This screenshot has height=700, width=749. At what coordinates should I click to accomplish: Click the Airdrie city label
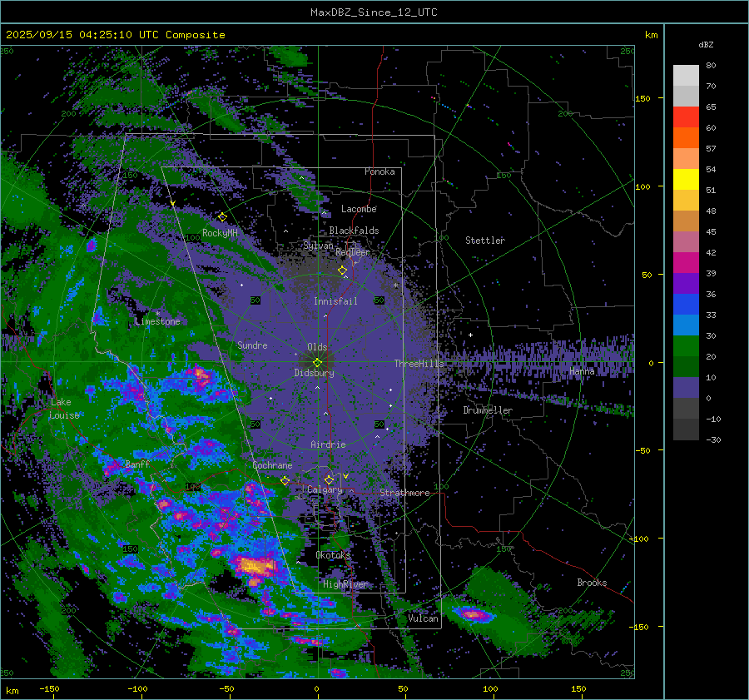(x=328, y=444)
